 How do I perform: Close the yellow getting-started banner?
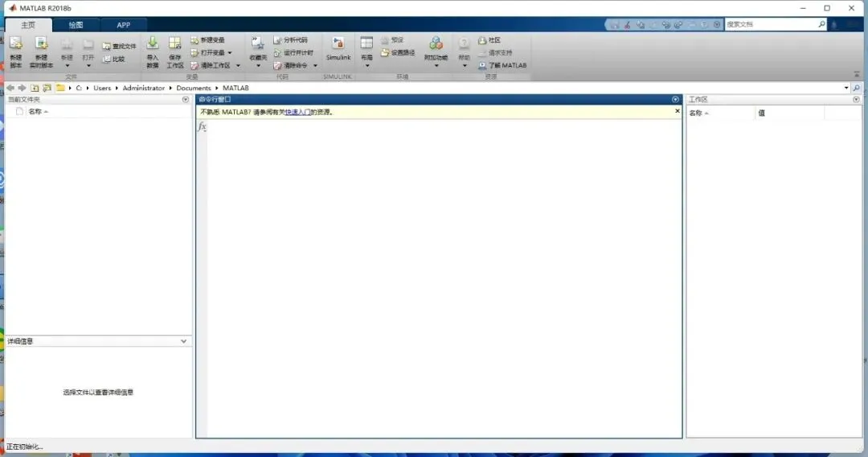tap(677, 111)
